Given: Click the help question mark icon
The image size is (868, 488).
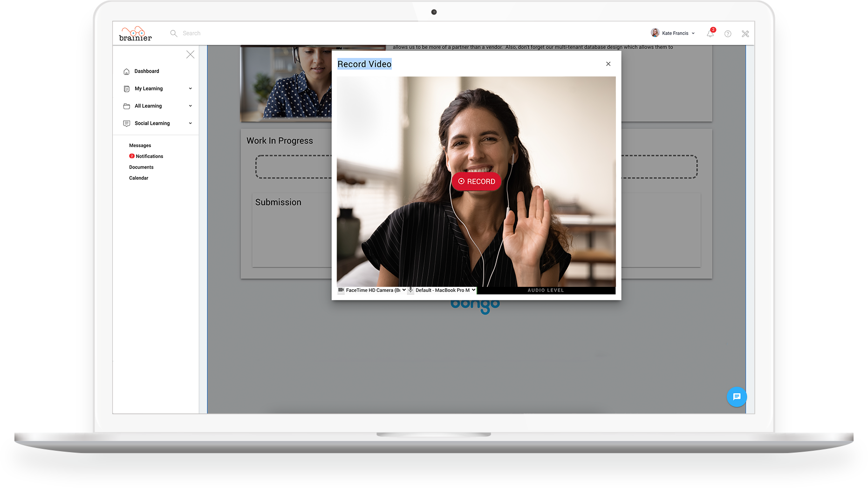Looking at the screenshot, I should click(x=728, y=34).
